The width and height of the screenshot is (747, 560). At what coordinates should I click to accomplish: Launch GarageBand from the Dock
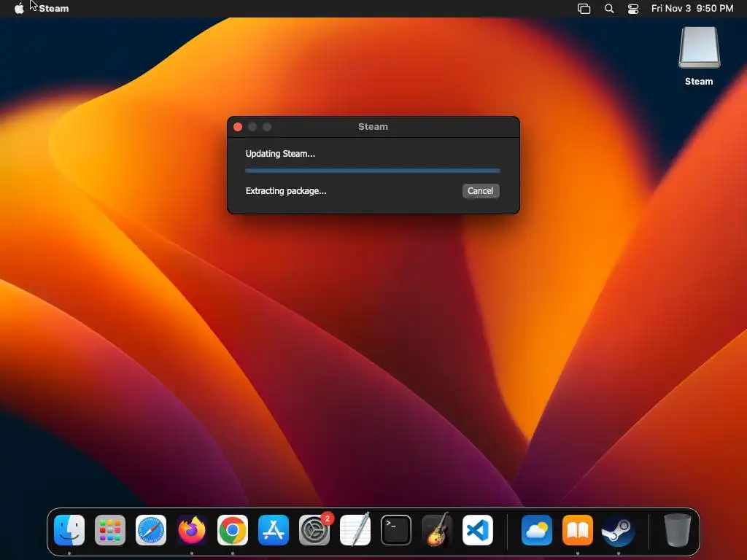[x=437, y=530]
